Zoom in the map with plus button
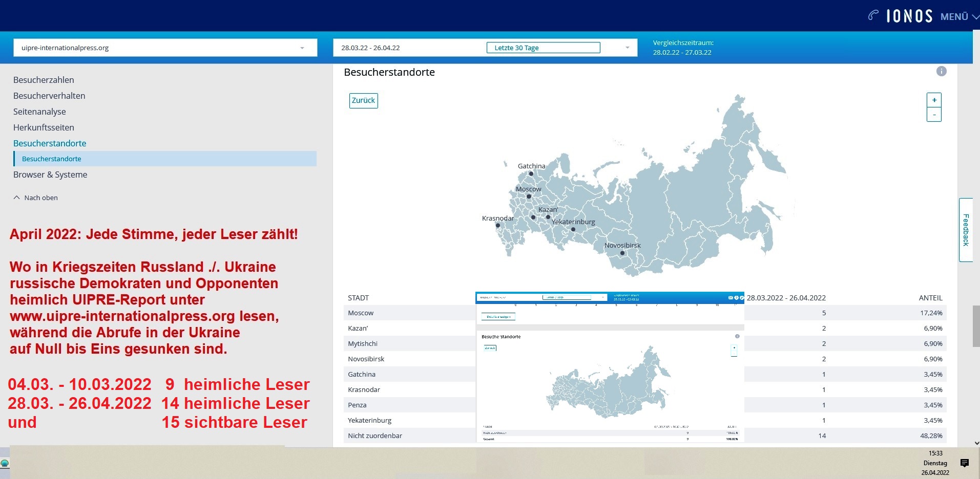 click(x=934, y=100)
